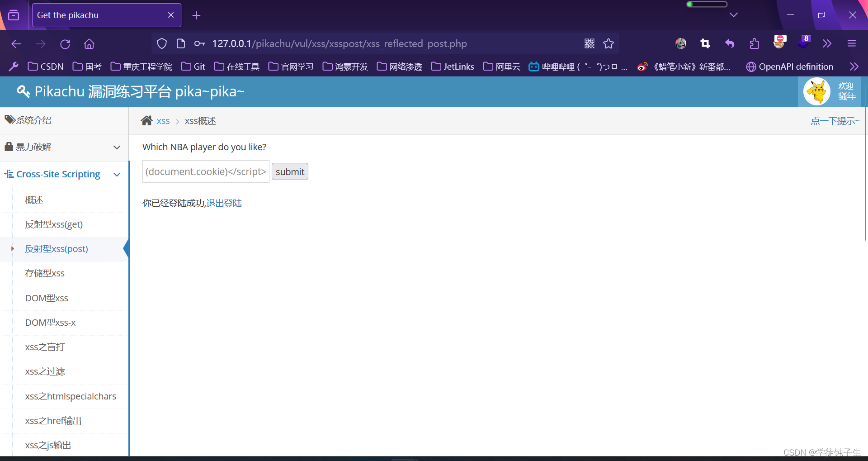This screenshot has height=461, width=868.
Task: Click the breadcrumb home icon
Action: (x=146, y=121)
